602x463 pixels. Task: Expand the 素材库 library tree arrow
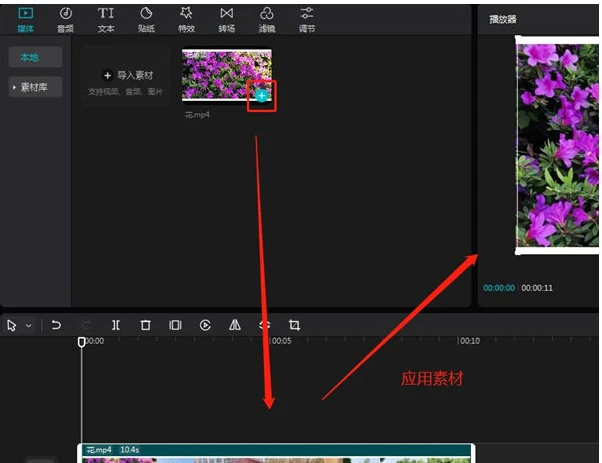pyautogui.click(x=14, y=88)
